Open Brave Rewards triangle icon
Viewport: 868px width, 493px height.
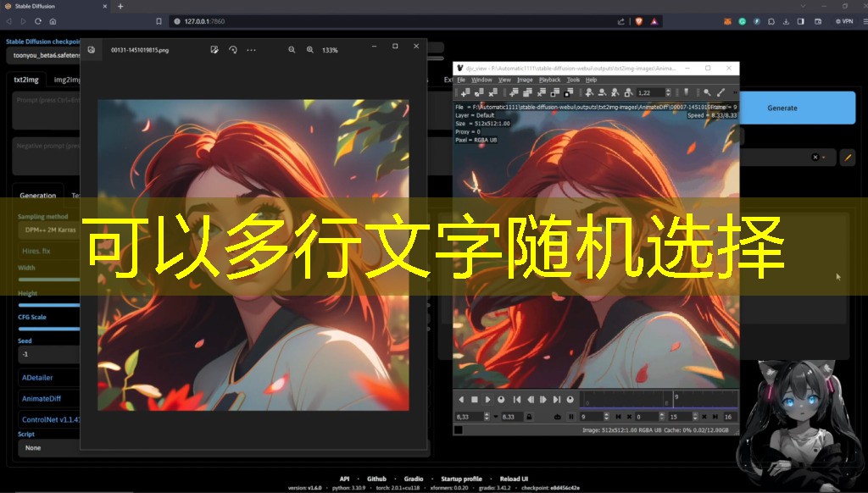pos(654,21)
